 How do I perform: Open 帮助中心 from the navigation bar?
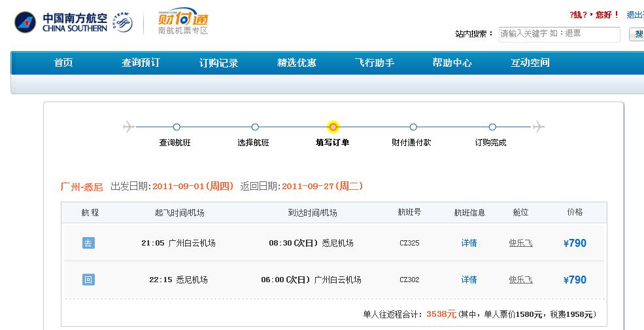pos(452,63)
